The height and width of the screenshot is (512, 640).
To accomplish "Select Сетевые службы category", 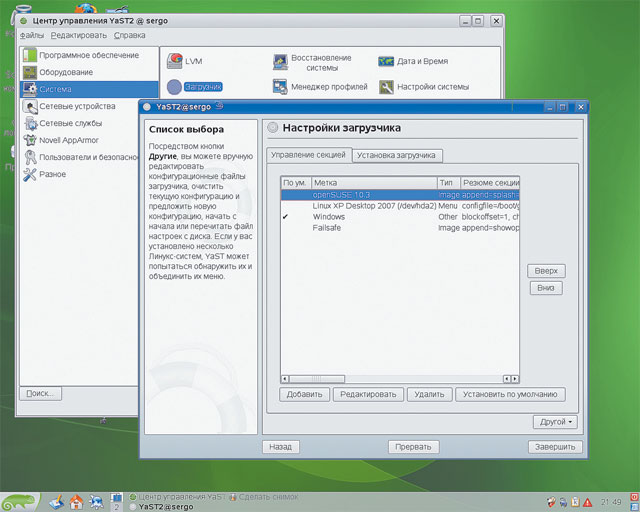I will (80, 123).
